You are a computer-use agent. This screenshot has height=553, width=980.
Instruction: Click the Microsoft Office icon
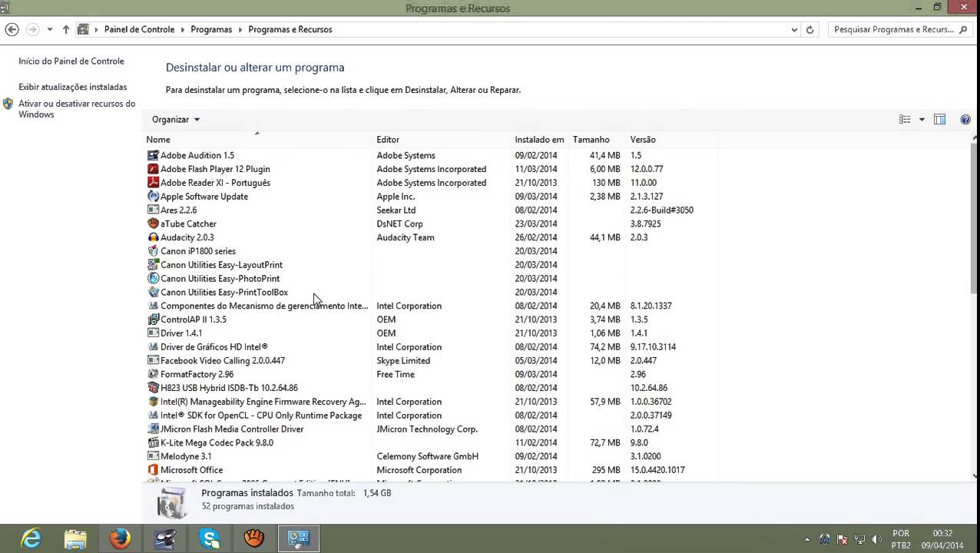pyautogui.click(x=153, y=470)
